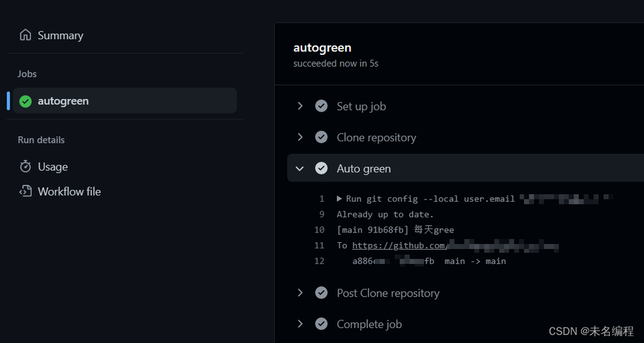Screen dimensions: 644x343
Task: Expand the Clone repository step chevron
Action: (x=300, y=137)
